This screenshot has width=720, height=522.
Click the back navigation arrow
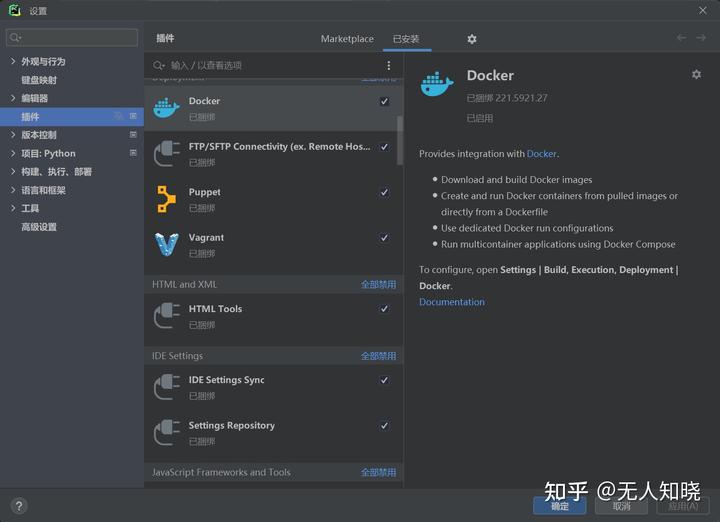tap(681, 38)
